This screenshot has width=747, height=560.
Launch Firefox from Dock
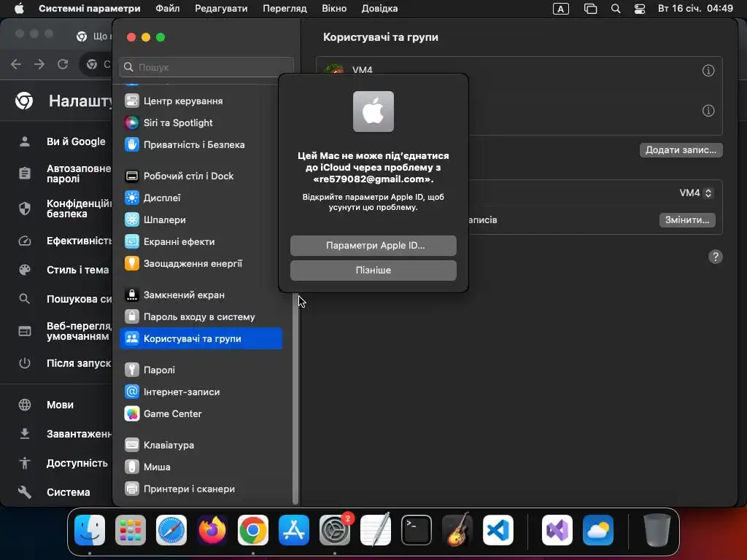pyautogui.click(x=212, y=530)
